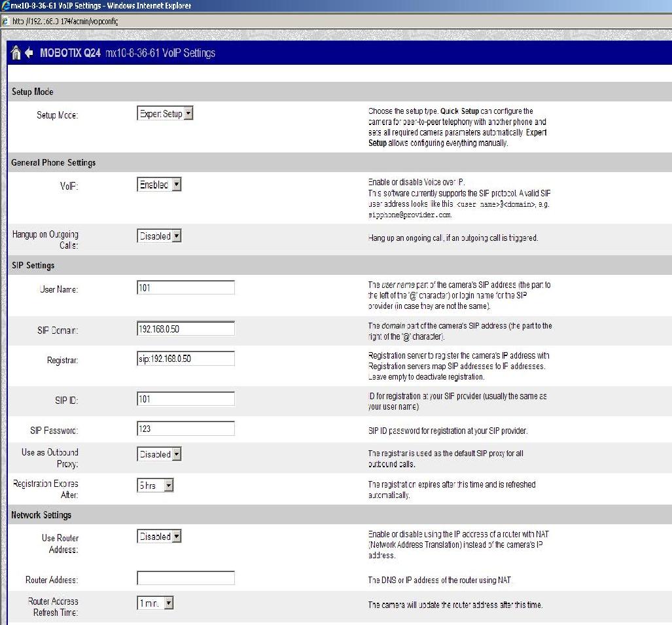
Task: Go to the camera home page icon
Action: point(16,52)
